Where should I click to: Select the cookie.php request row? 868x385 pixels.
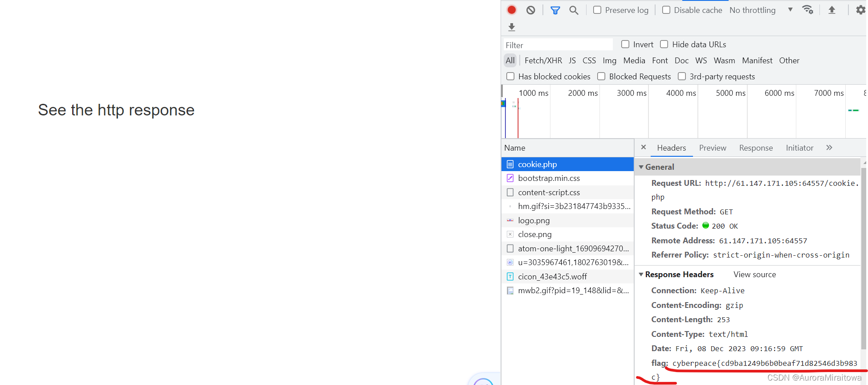point(567,164)
